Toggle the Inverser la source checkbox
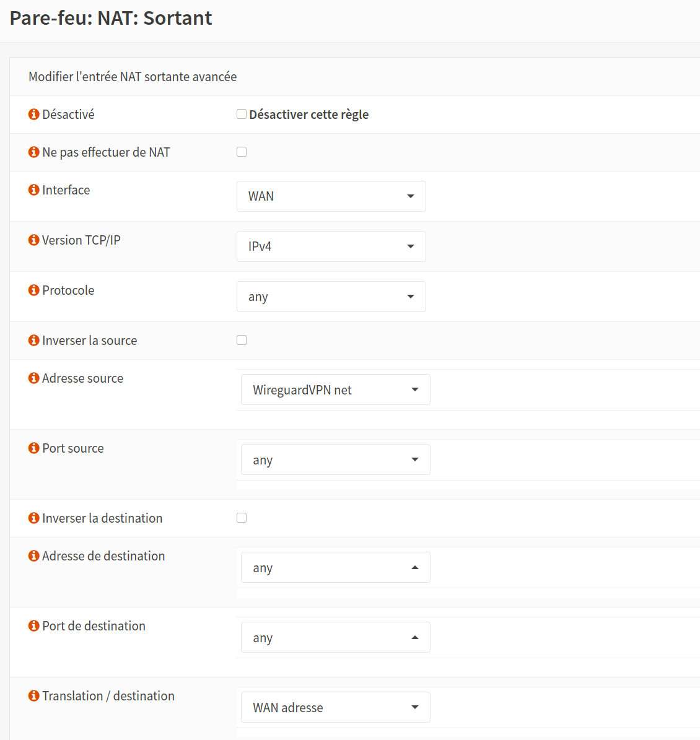The height and width of the screenshot is (740, 700). coord(242,340)
